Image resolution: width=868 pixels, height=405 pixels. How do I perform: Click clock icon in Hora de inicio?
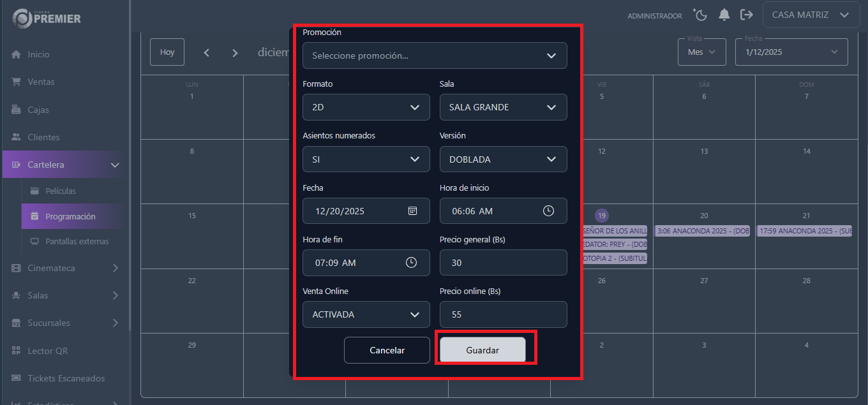[548, 211]
